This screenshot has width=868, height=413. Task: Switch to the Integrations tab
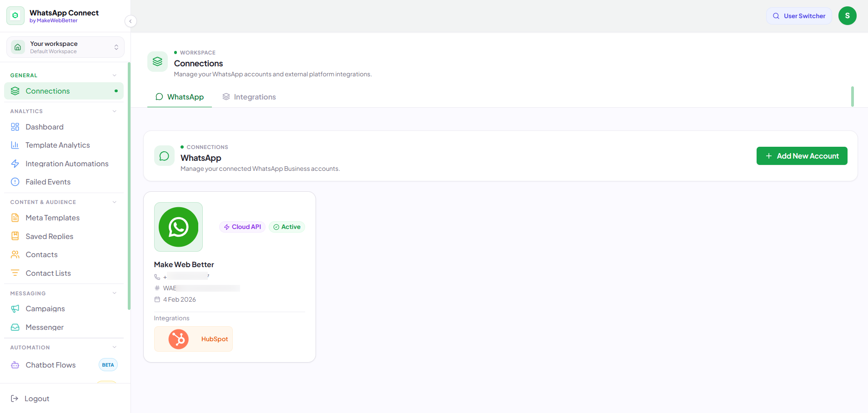coord(249,97)
